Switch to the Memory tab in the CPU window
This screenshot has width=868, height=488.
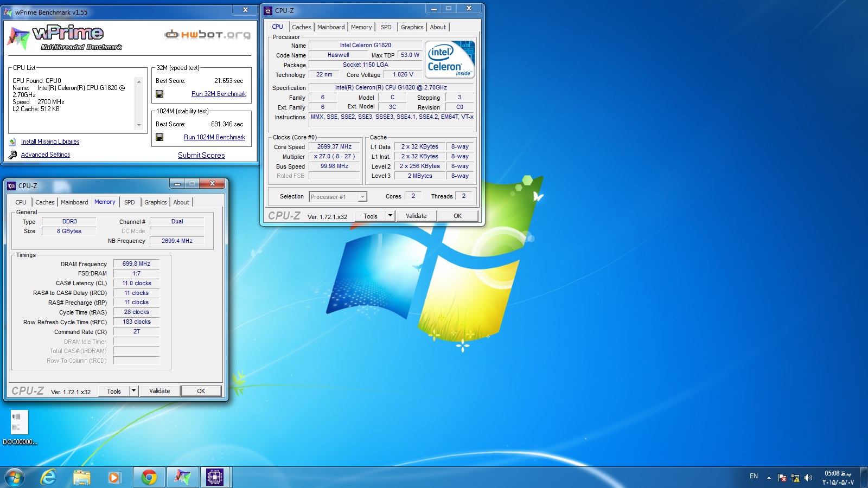[x=361, y=27]
